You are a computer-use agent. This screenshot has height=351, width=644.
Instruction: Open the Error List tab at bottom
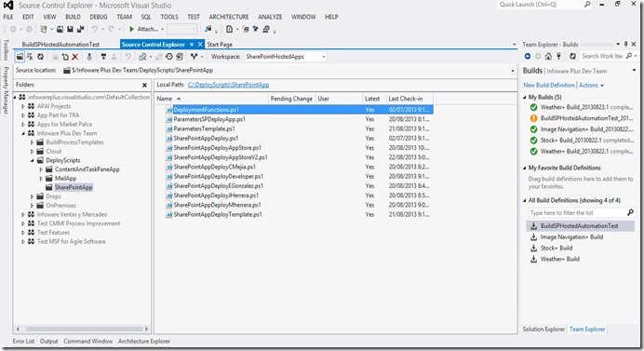(x=23, y=341)
